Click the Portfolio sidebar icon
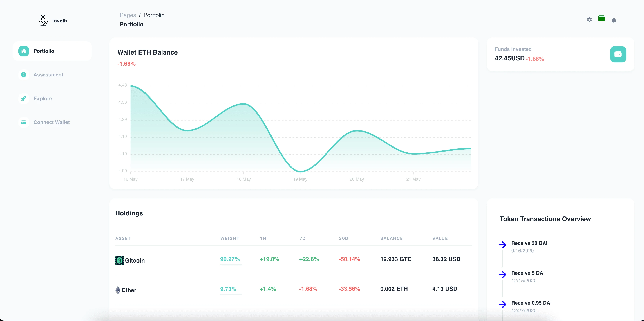Screen dimensions: 644x321 click(24, 51)
